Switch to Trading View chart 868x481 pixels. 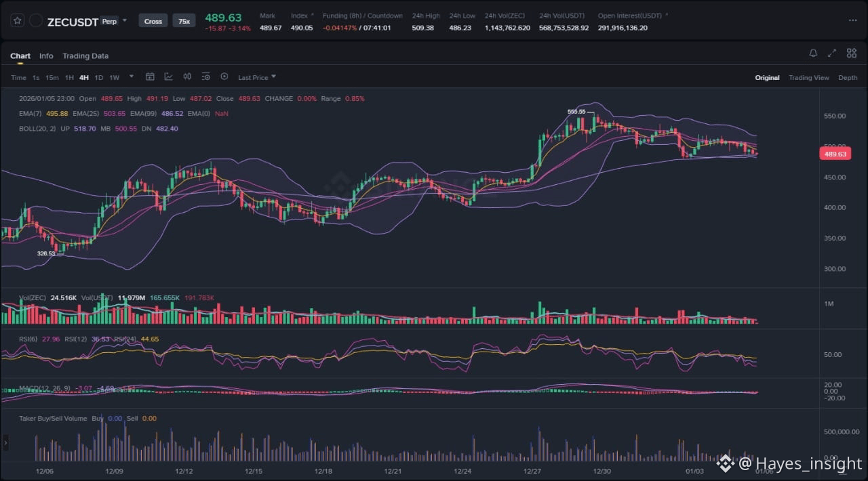(x=809, y=77)
